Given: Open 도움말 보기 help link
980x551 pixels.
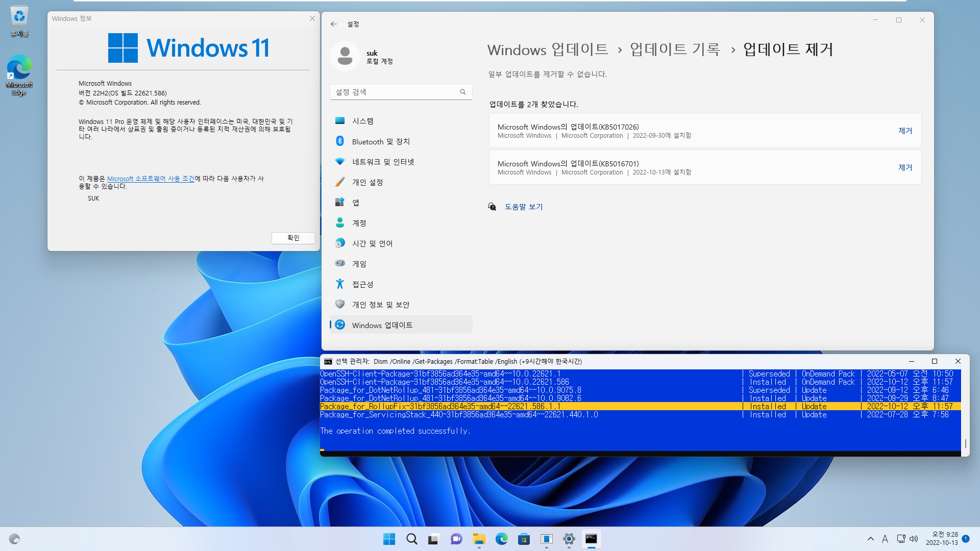Looking at the screenshot, I should click(524, 207).
